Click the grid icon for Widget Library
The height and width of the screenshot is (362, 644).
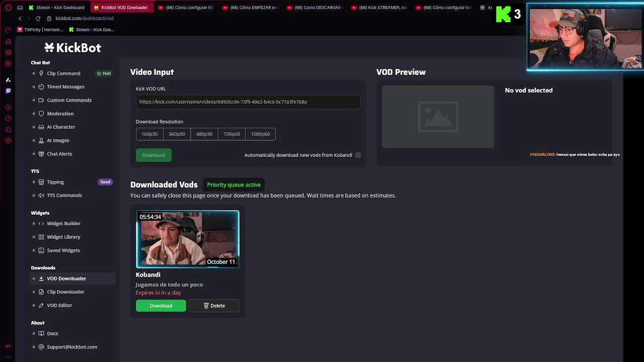41,237
